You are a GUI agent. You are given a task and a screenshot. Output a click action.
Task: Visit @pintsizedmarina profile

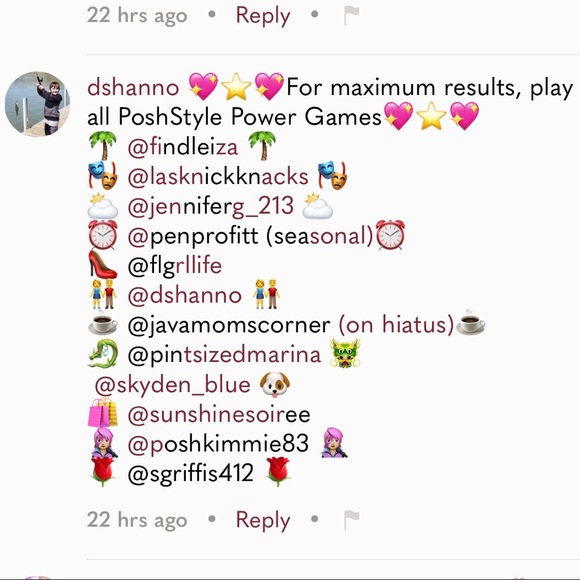pyautogui.click(x=224, y=355)
